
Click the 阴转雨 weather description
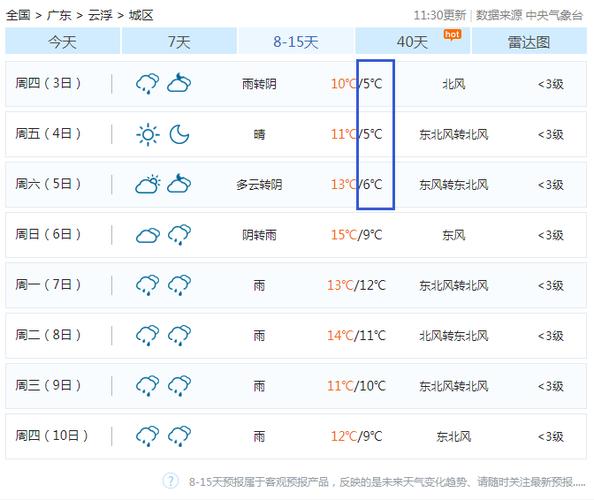tap(259, 235)
